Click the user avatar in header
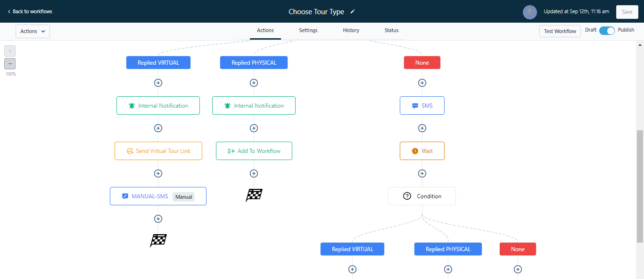 coord(530,12)
